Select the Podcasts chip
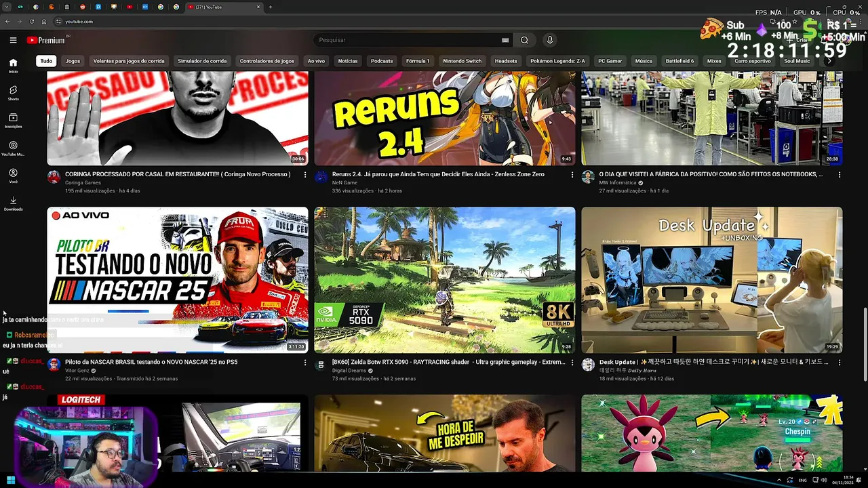Viewport: 868px width, 488px height. [x=382, y=61]
